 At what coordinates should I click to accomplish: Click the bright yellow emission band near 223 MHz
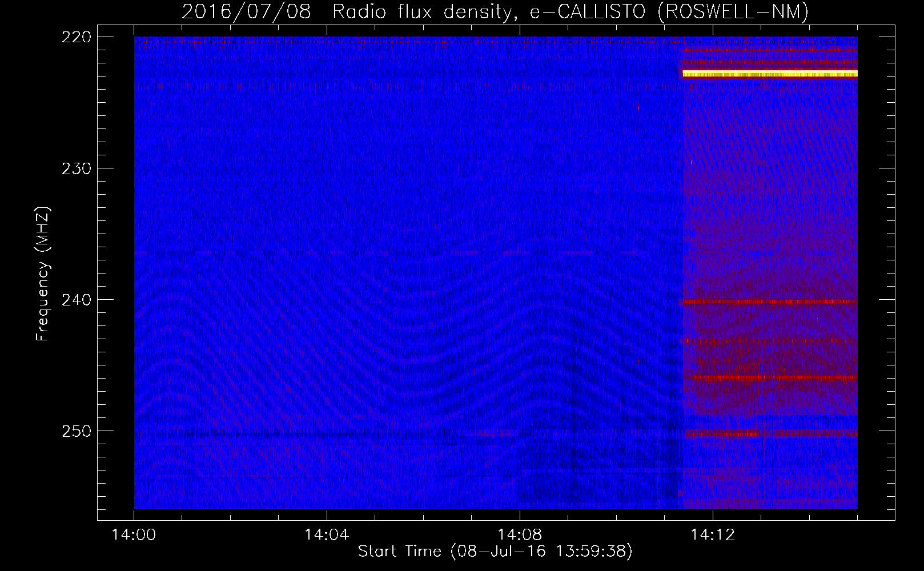click(x=770, y=74)
